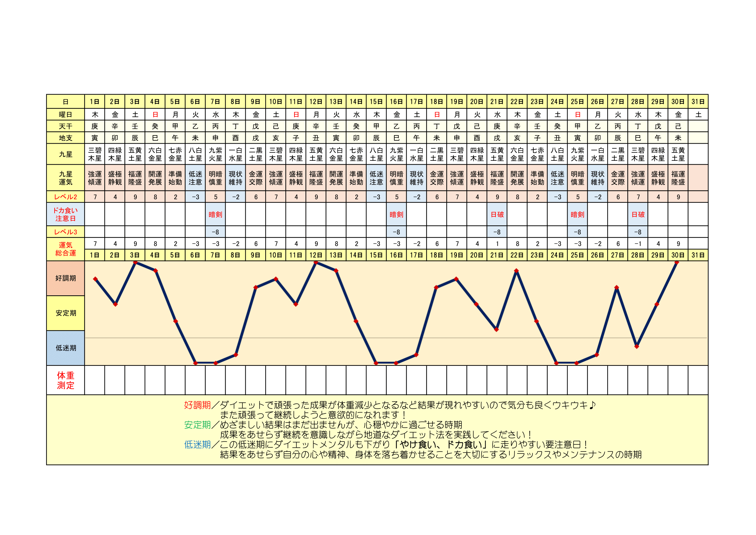This screenshot has width=756, height=535.
Task: Click the ドカ食い注意日 row label
Action: (66, 214)
